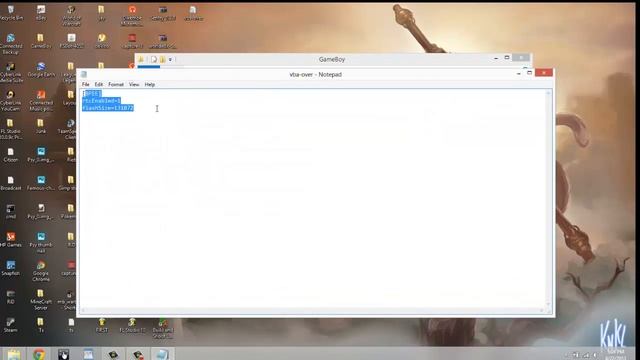Click the Notepad icon in vba-over title bar
This screenshot has width=640, height=360.
[84, 74]
